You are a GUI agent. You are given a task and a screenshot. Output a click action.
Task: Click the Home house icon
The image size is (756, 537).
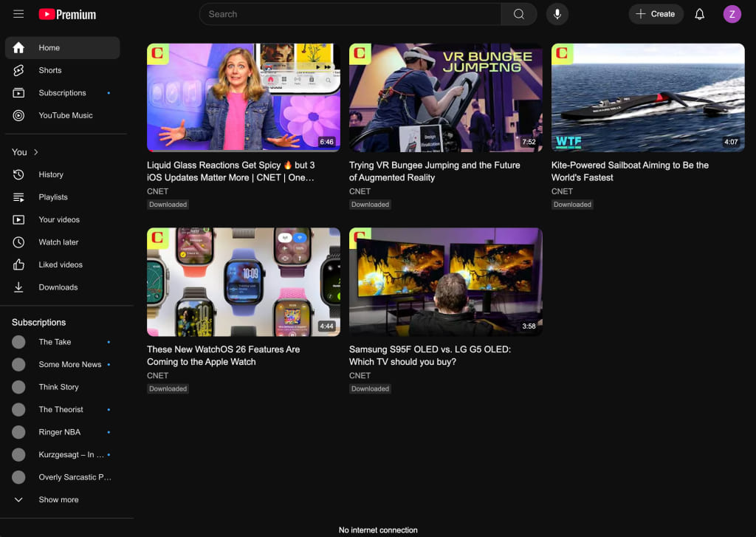coord(18,48)
